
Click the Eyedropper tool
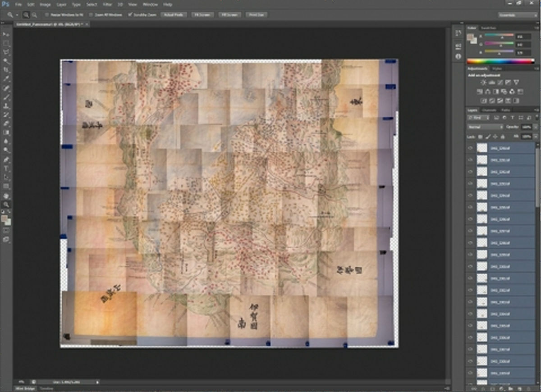pyautogui.click(x=6, y=79)
